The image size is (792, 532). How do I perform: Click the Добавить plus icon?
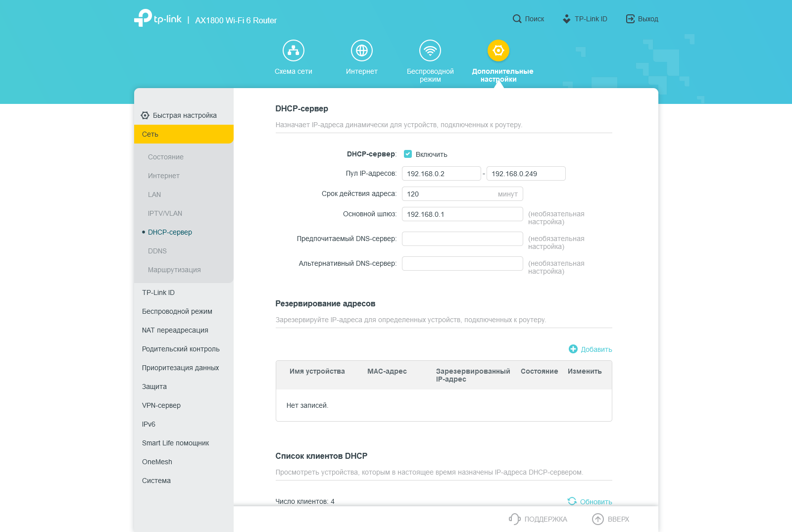tap(573, 349)
